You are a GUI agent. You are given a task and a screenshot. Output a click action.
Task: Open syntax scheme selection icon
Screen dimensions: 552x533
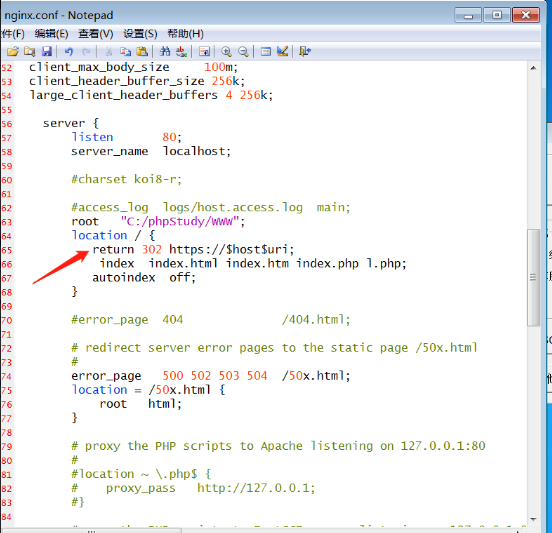point(266,51)
